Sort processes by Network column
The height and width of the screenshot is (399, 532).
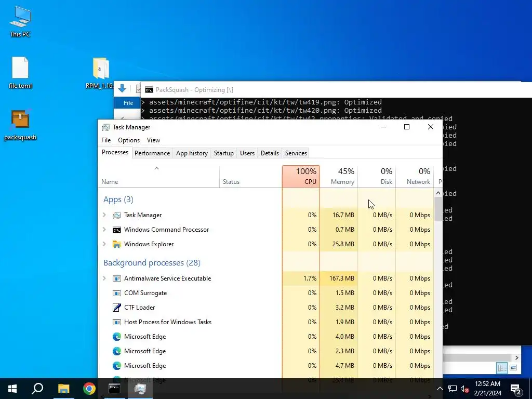415,177
